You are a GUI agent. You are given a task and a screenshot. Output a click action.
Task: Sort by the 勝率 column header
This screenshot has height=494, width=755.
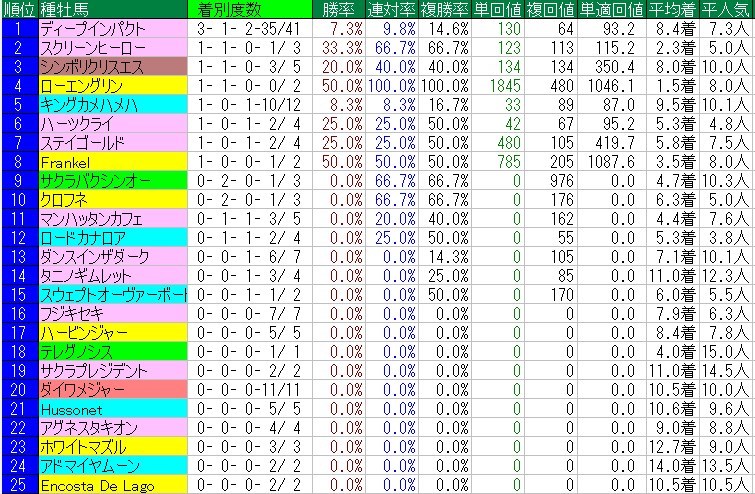[x=339, y=9]
